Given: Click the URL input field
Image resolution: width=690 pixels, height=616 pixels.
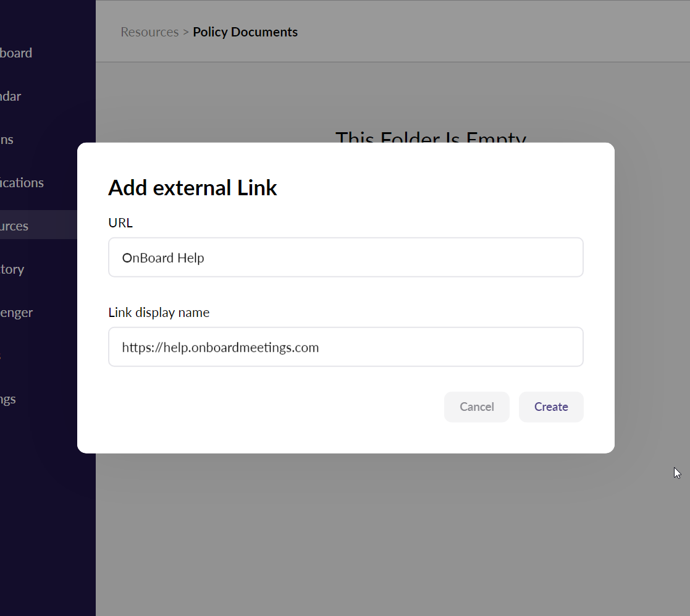Looking at the screenshot, I should pos(346,258).
